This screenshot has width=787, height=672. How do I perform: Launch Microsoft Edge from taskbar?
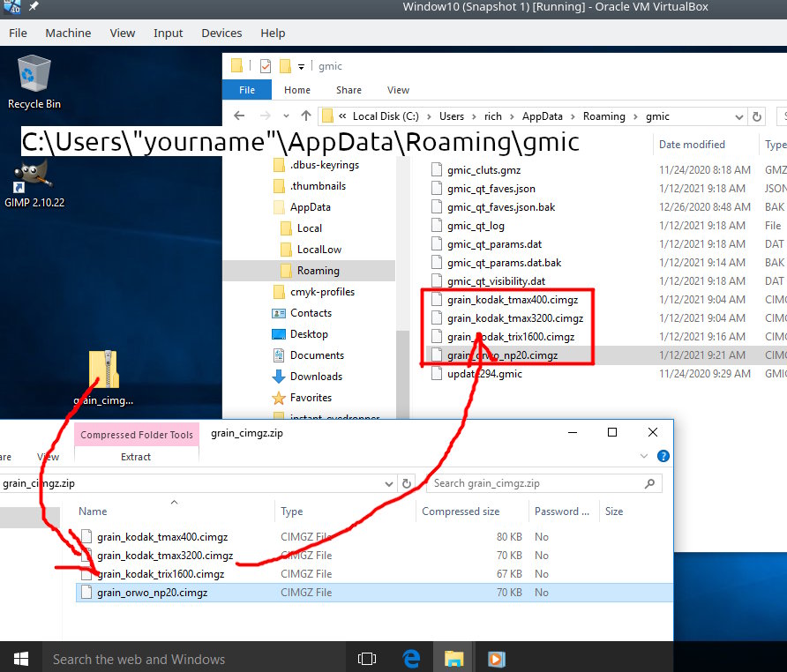411,659
